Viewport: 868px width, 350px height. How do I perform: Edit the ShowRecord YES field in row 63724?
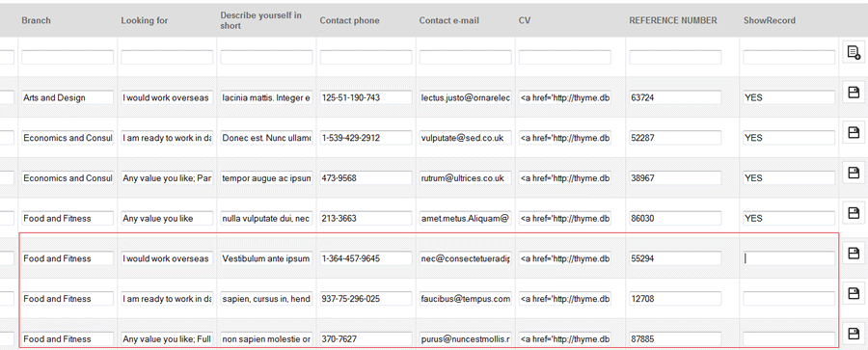click(x=789, y=97)
